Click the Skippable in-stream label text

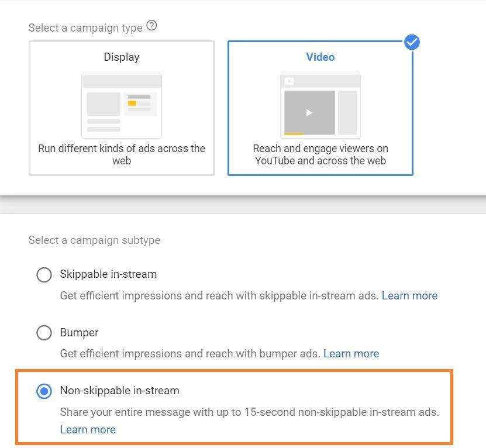pos(108,274)
